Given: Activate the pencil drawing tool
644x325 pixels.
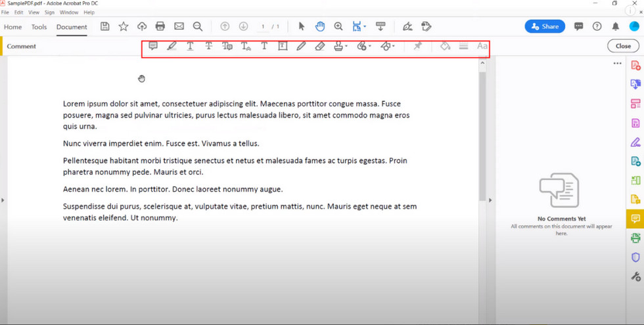Looking at the screenshot, I should click(301, 46).
